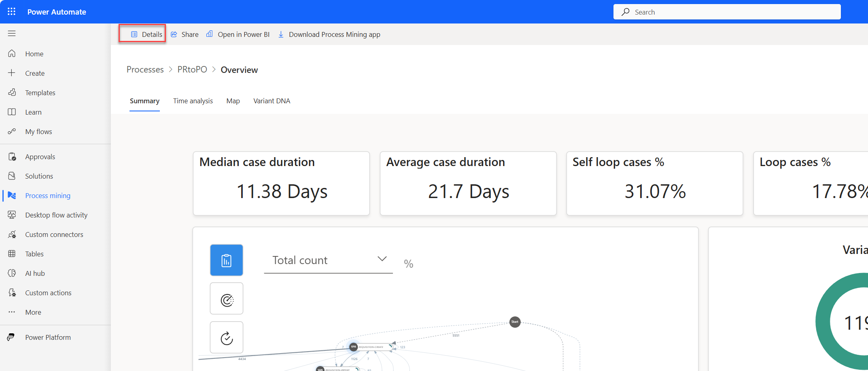
Task: Click the My flows icon
Action: [x=12, y=131]
